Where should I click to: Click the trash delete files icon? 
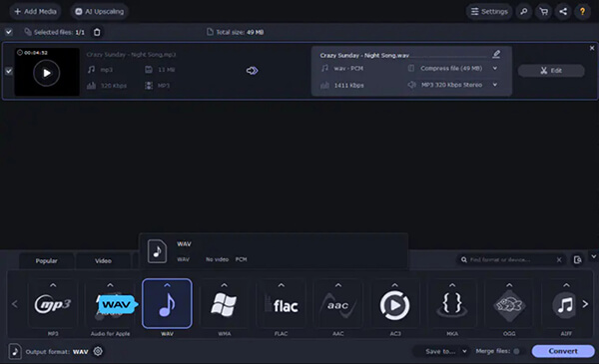pos(97,32)
